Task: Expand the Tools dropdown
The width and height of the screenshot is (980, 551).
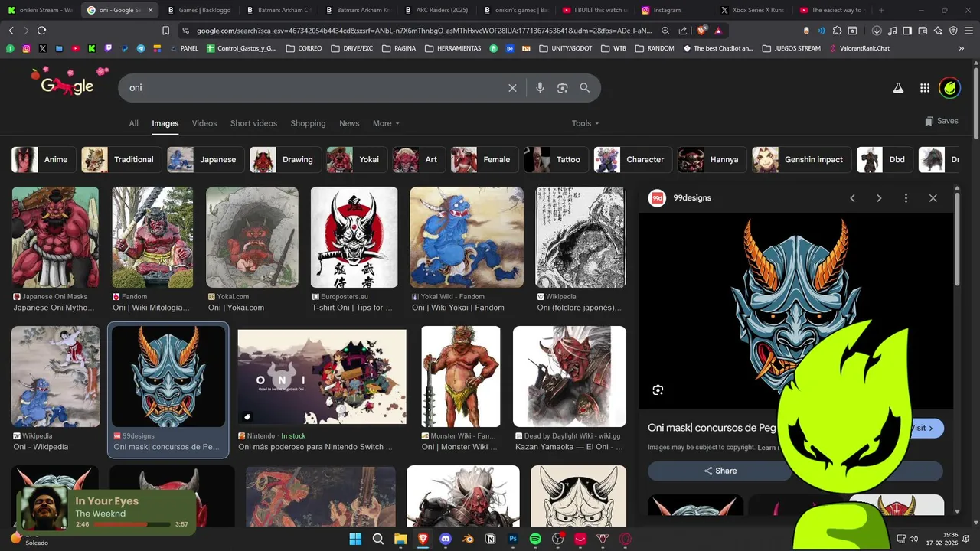Action: coord(585,123)
